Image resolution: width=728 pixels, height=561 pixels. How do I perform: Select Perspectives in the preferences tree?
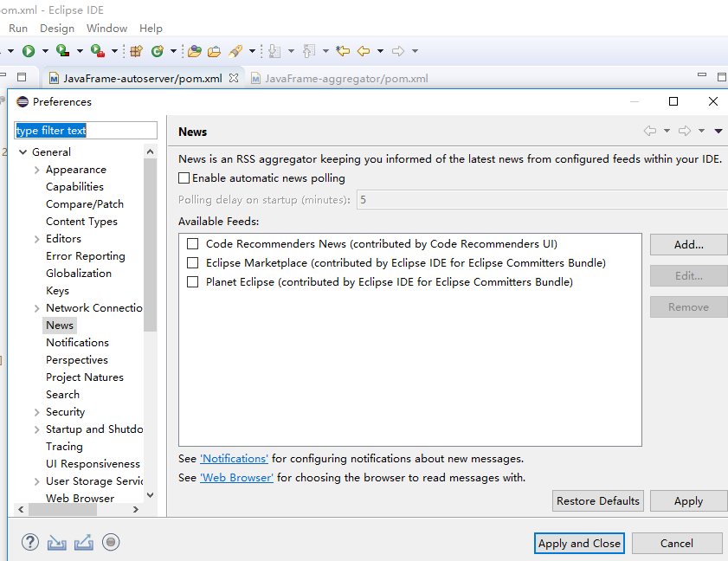(77, 360)
